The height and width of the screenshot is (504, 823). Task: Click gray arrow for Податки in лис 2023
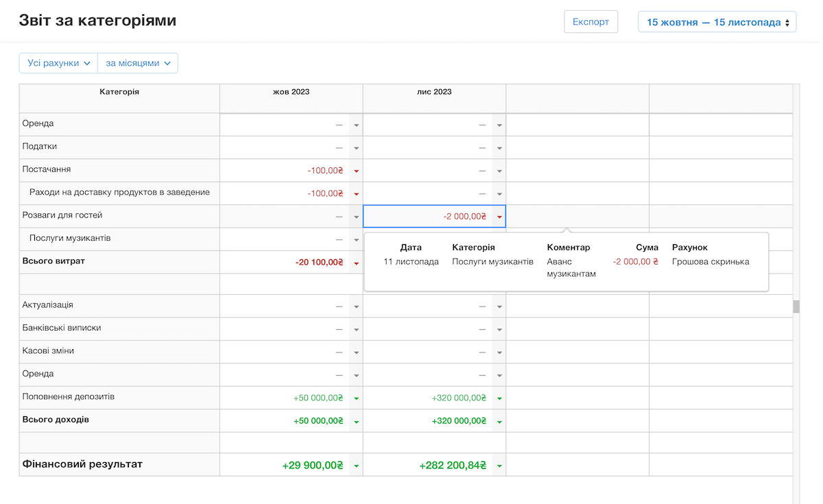pos(499,148)
